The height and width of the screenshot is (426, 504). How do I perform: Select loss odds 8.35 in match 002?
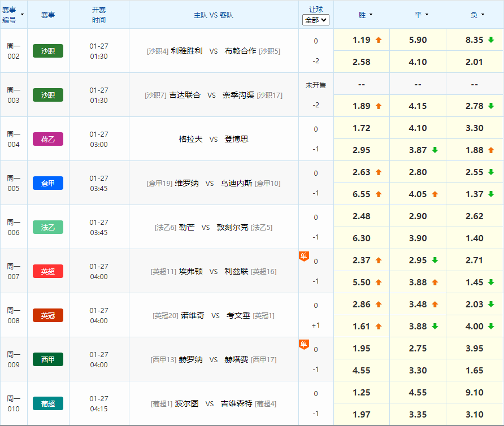point(475,40)
